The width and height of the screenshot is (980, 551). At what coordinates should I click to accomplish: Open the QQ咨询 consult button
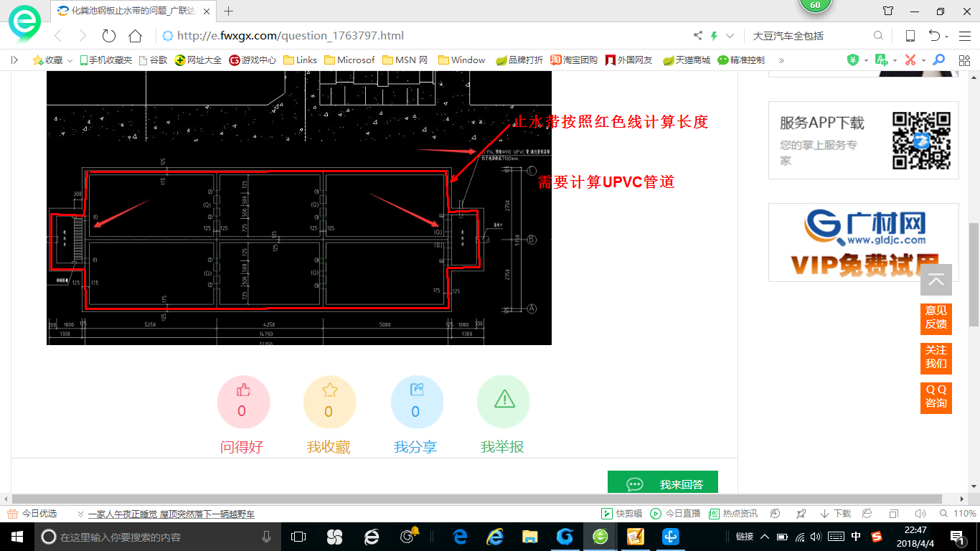coord(936,397)
